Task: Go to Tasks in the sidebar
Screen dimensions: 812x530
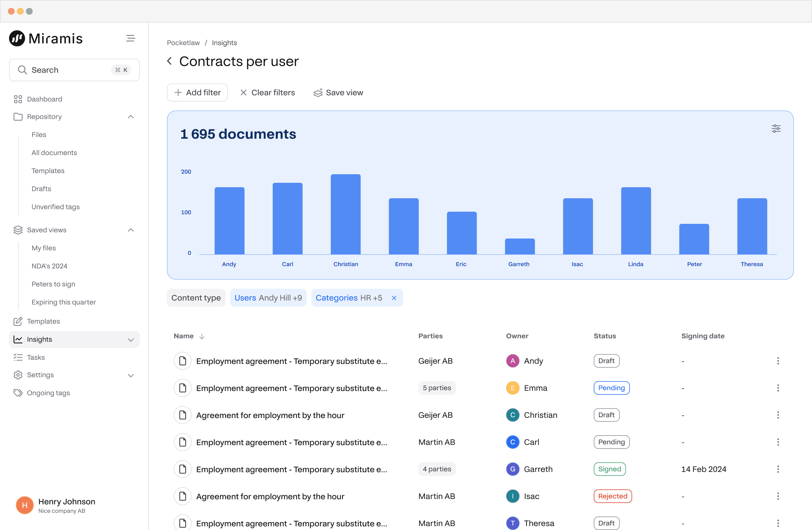Action: (x=36, y=357)
